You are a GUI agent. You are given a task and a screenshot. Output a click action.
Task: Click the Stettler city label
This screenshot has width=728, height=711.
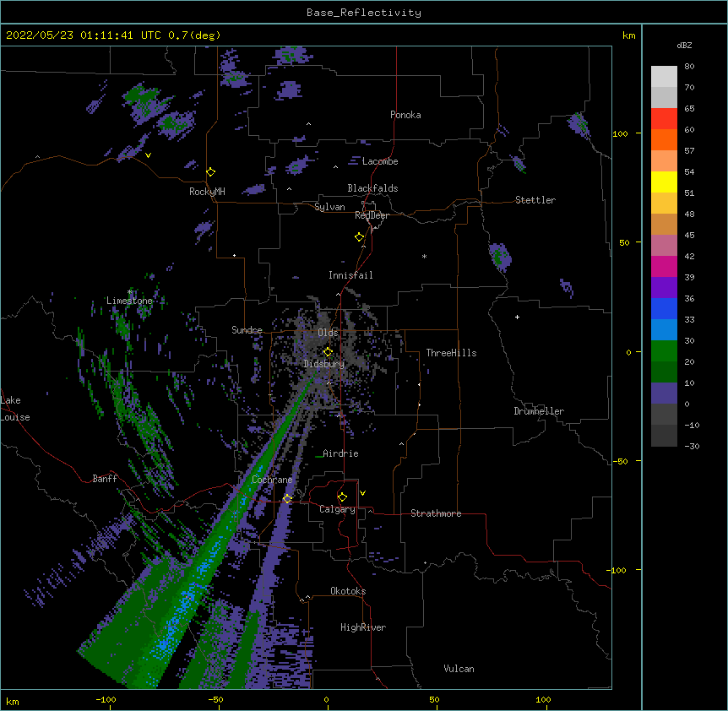point(535,200)
